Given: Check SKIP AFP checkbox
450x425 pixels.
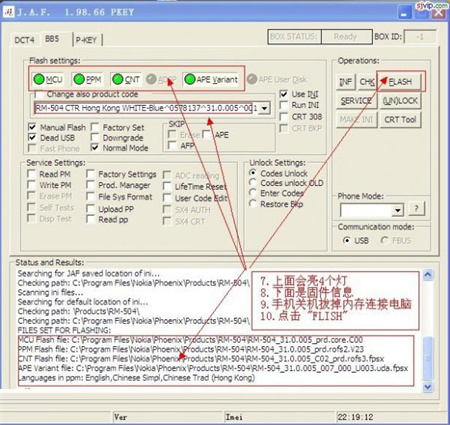Looking at the screenshot, I should click(172, 145).
